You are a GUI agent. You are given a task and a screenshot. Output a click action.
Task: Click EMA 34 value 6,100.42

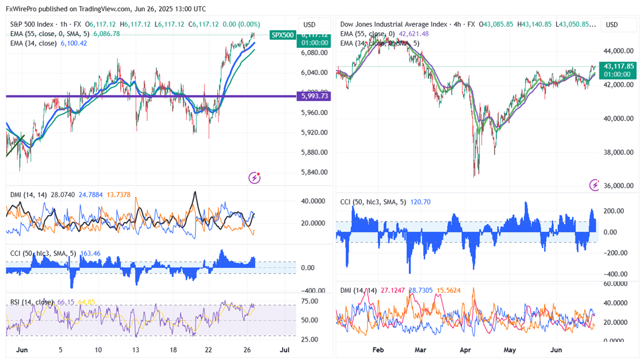74,43
